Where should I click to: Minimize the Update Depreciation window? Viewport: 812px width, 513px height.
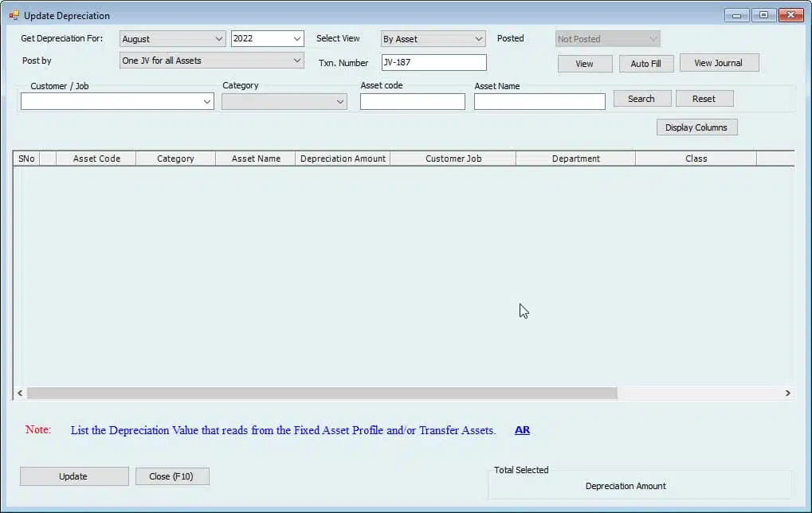736,15
